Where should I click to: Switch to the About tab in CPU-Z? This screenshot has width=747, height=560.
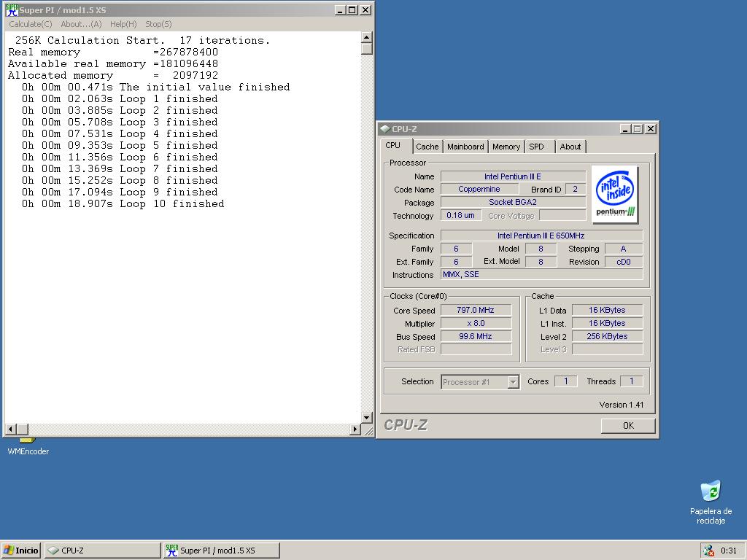[x=570, y=147]
